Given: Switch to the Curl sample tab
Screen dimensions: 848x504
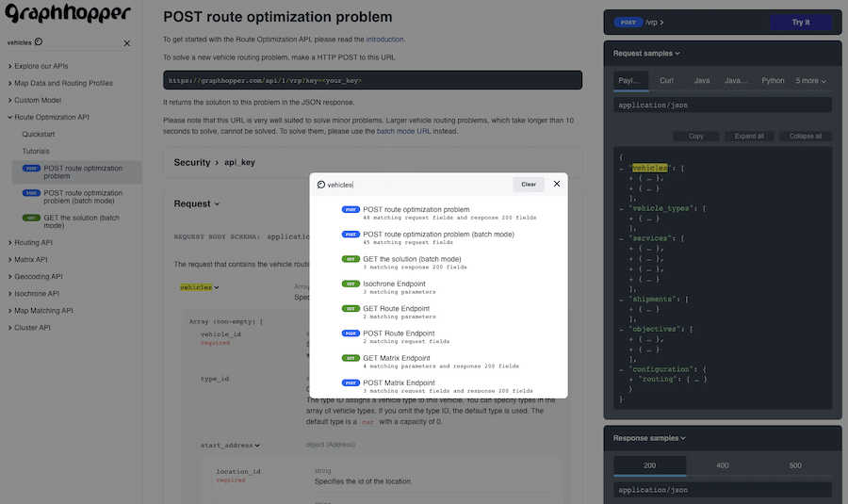Looking at the screenshot, I should pyautogui.click(x=666, y=81).
